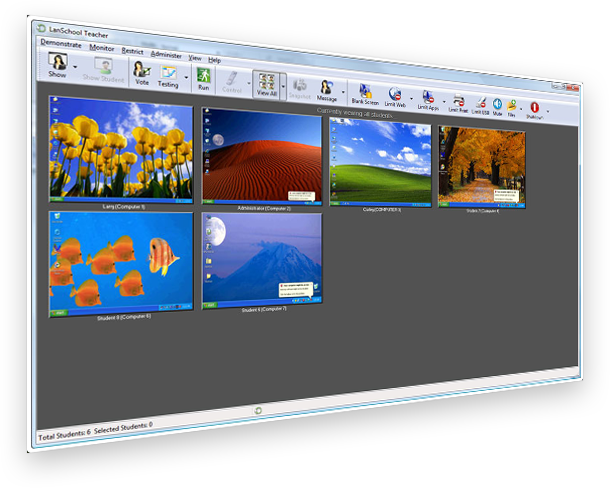Click the 'Student 9 (Computer 6)' label

(124, 318)
